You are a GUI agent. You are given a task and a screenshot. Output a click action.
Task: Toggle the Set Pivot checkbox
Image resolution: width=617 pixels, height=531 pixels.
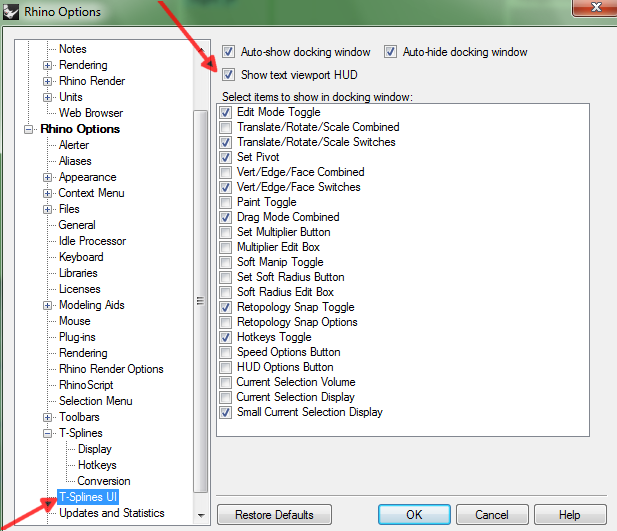(x=226, y=157)
